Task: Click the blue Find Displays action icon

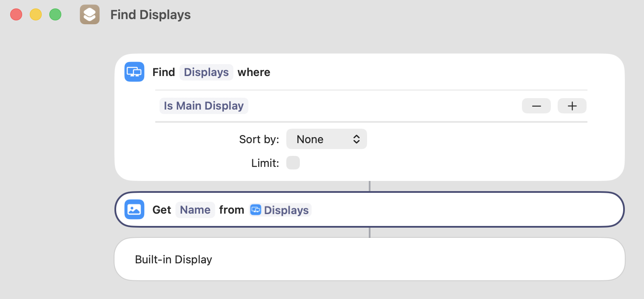Action: 134,72
